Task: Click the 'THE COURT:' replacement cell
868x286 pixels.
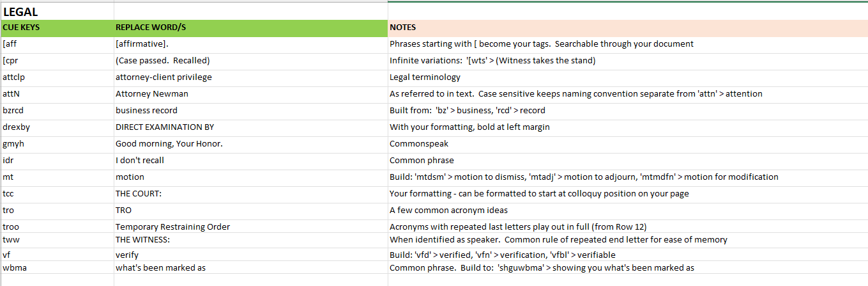Action: 250,195
